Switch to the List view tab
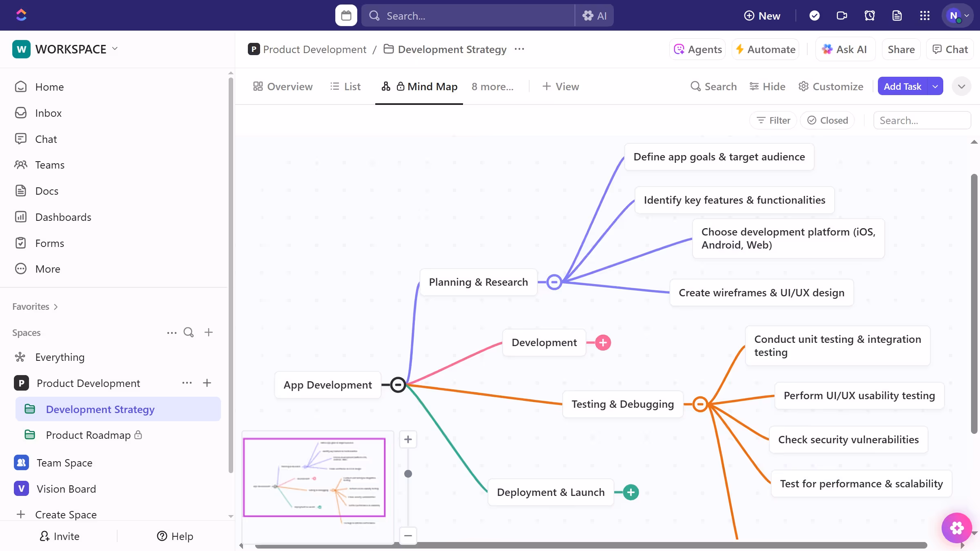Viewport: 980px width, 551px height. [x=345, y=87]
